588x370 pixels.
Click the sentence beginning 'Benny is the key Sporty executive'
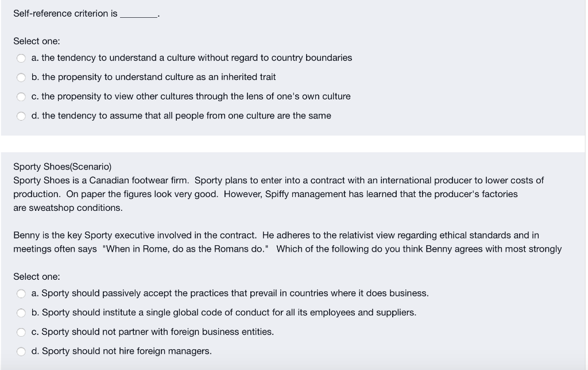(135, 236)
